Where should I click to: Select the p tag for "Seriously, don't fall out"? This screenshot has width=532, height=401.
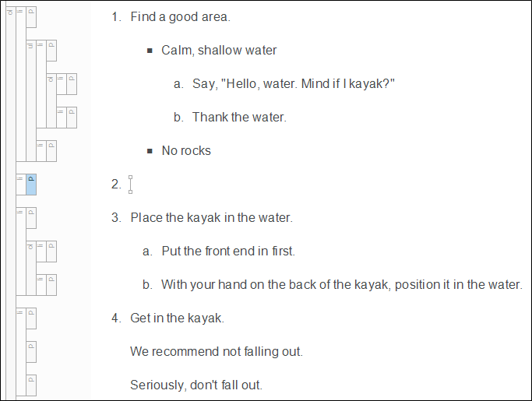[31, 385]
